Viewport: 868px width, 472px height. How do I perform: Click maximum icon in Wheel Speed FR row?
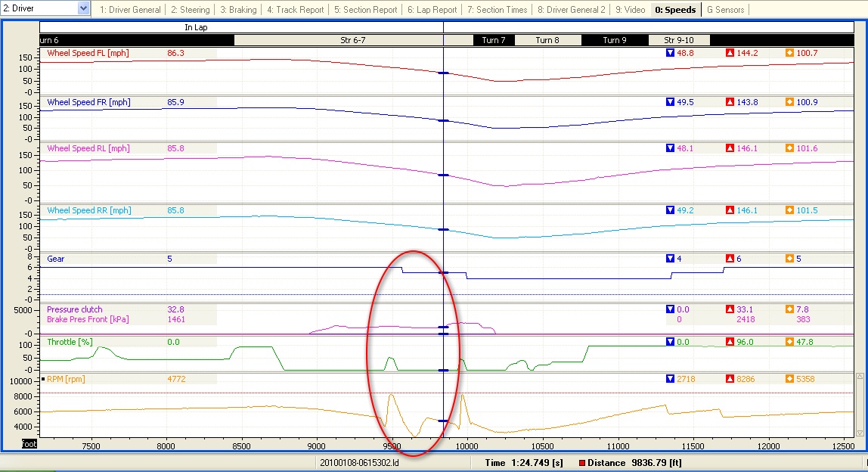point(730,102)
